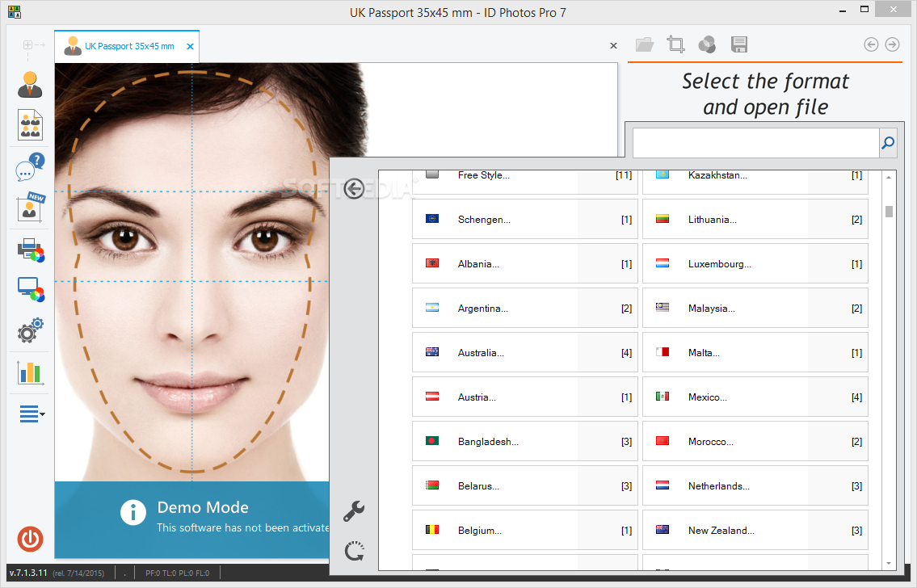Maximize the ID Photos Pro window
The height and width of the screenshot is (588, 917).
pyautogui.click(x=865, y=10)
